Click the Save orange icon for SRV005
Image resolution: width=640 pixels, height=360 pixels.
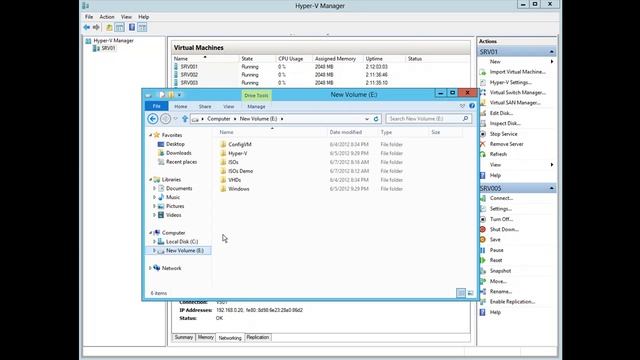click(x=483, y=240)
